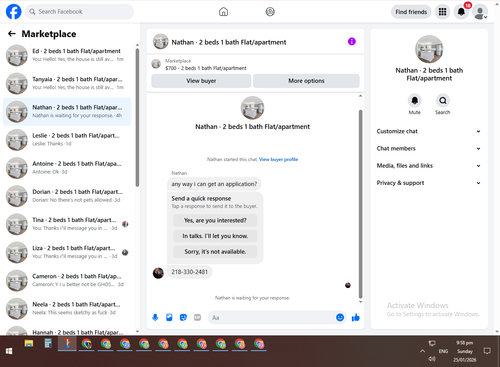This screenshot has width=500, height=367.
Task: Send quick reply "In talks. I'll let you know."
Action: click(215, 236)
